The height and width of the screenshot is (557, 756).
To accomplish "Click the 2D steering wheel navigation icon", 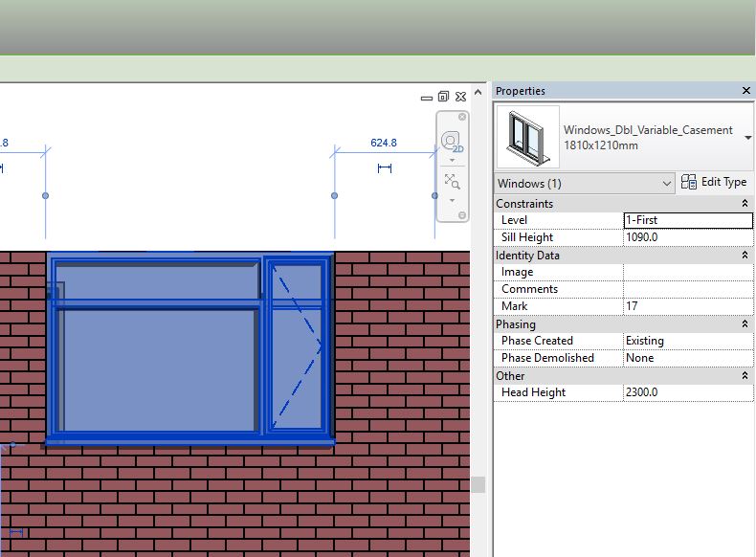I will (452, 142).
